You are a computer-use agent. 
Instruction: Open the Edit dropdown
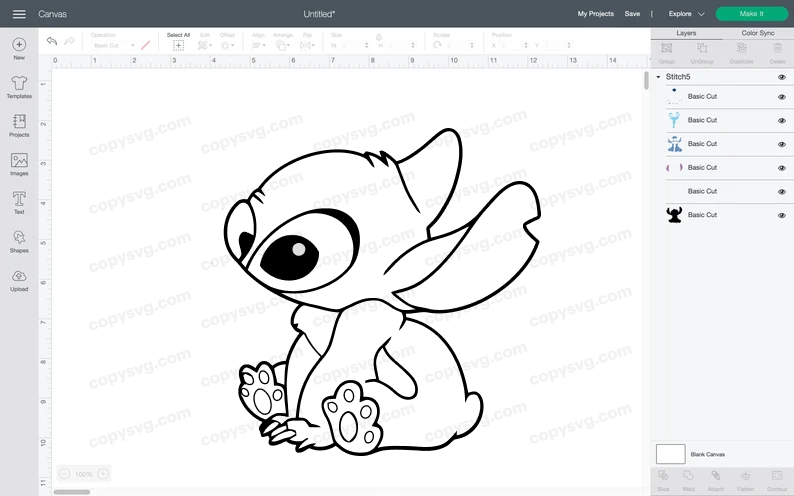(205, 46)
